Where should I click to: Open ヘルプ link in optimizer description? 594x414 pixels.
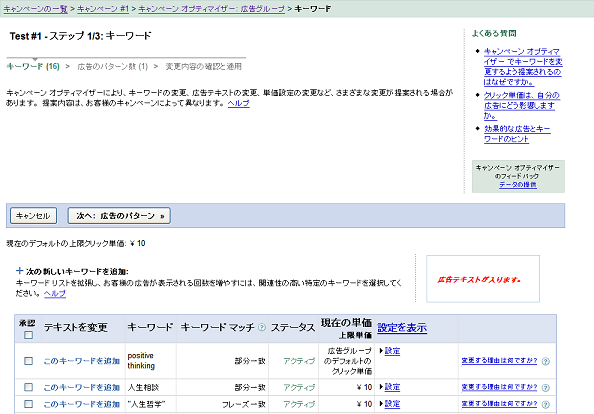tap(238, 103)
